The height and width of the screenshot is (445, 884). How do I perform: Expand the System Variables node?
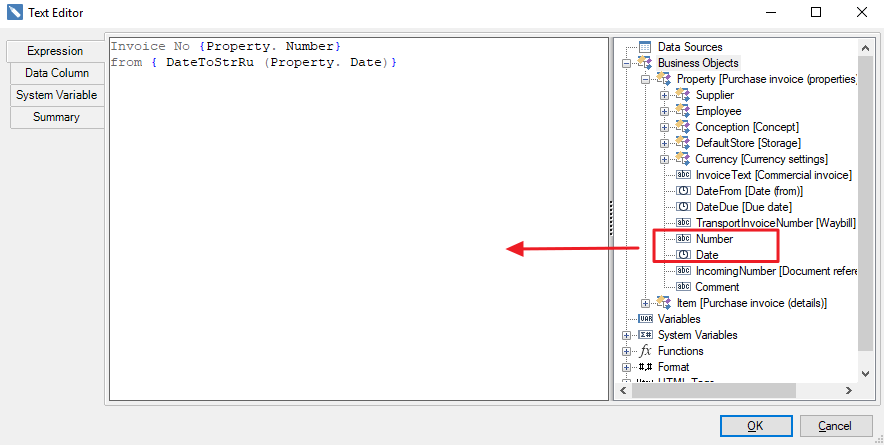pyautogui.click(x=627, y=335)
